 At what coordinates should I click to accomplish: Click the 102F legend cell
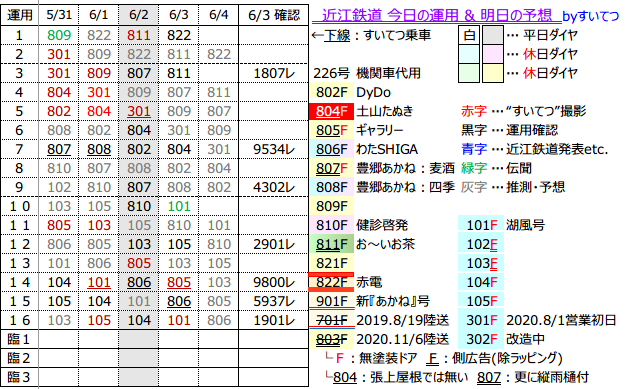(x=481, y=244)
